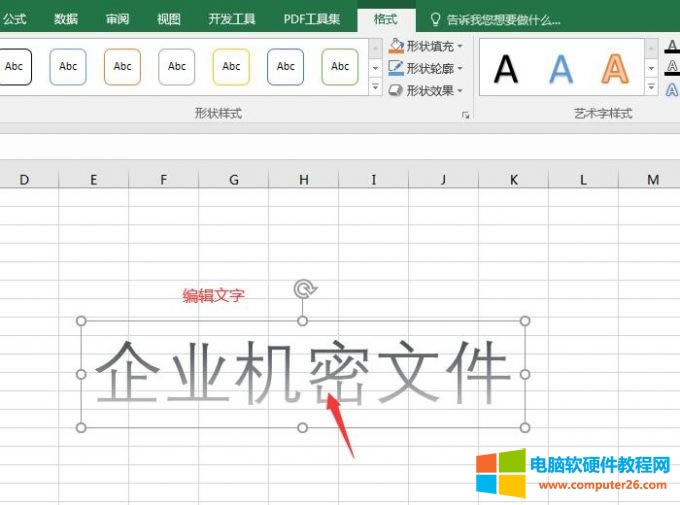Click the 企业机密文件 WordArt text
This screenshot has height=505, width=680.
tap(303, 372)
